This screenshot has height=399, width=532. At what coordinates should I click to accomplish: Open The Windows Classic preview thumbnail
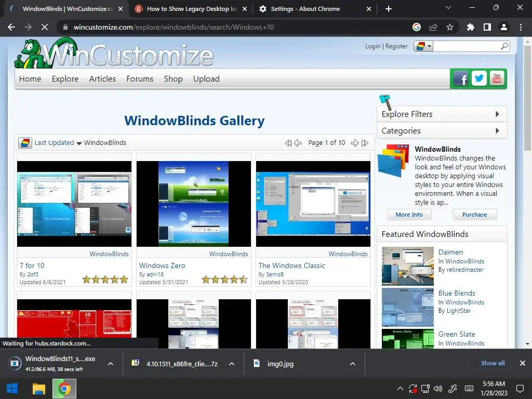[x=313, y=204]
